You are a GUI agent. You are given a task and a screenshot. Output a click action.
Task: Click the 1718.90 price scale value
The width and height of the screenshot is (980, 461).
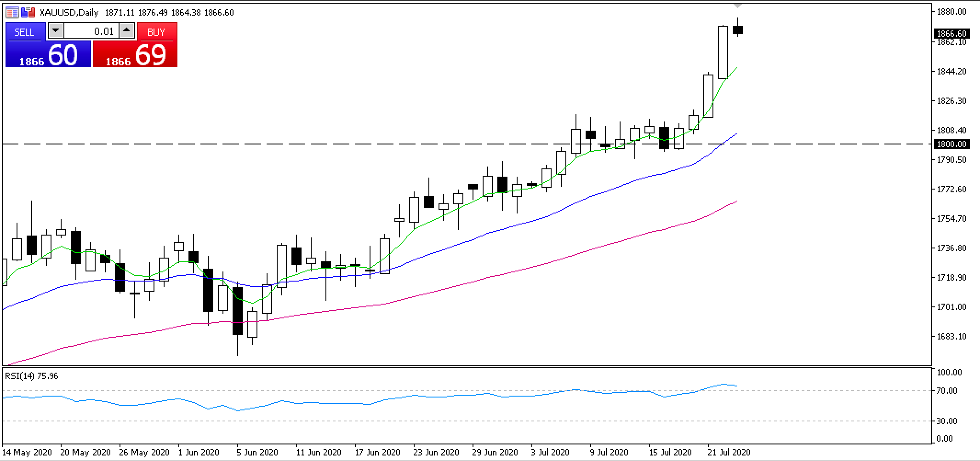[x=952, y=277]
